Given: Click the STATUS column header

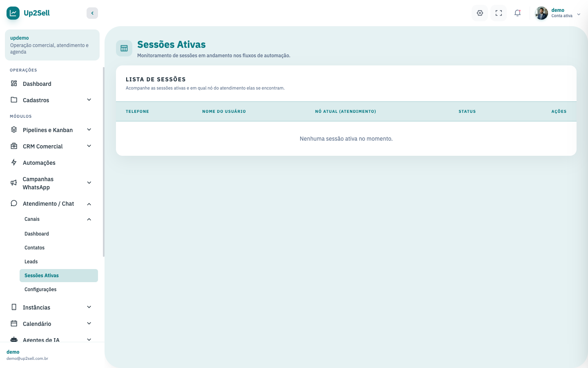Looking at the screenshot, I should (467, 111).
